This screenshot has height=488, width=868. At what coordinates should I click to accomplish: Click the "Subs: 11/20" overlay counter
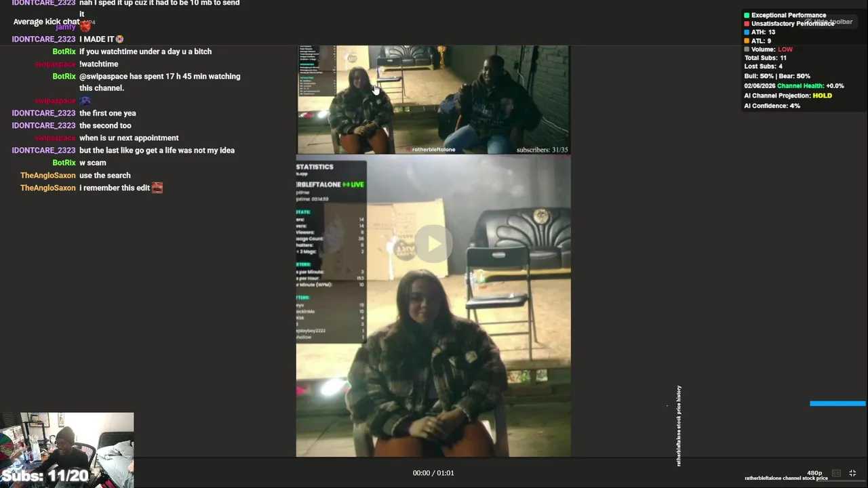[45, 476]
